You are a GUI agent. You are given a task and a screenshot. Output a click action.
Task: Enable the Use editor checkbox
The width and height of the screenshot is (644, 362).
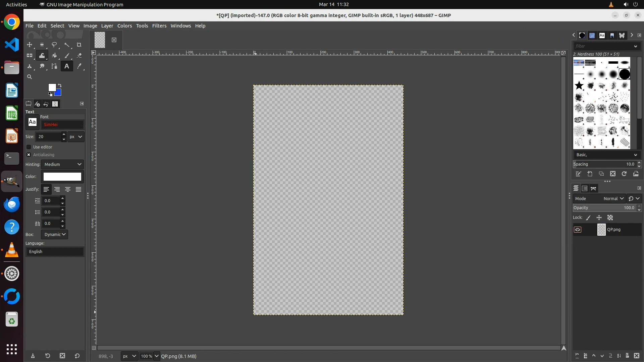point(29,147)
